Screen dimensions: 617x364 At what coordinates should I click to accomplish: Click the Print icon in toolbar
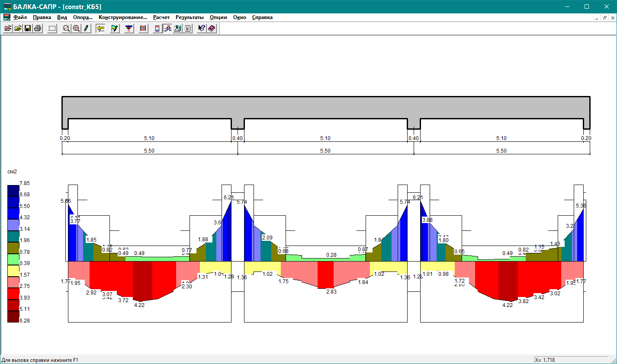(x=38, y=29)
